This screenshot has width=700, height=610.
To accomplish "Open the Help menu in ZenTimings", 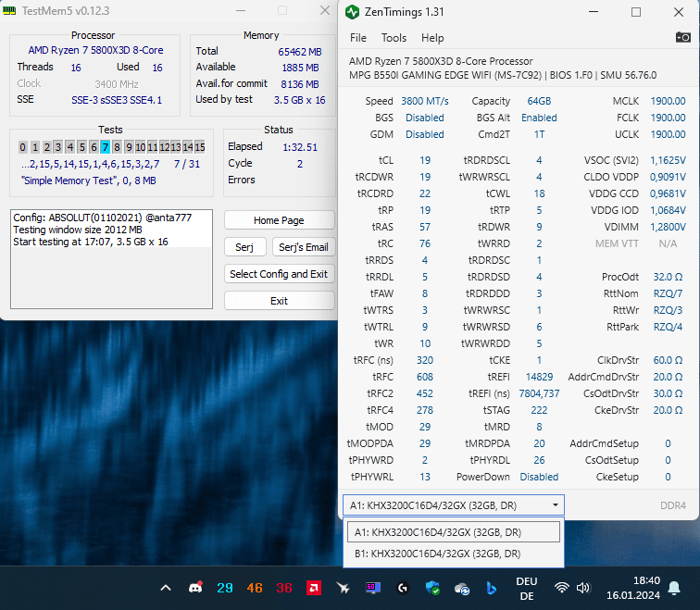I will tap(432, 38).
